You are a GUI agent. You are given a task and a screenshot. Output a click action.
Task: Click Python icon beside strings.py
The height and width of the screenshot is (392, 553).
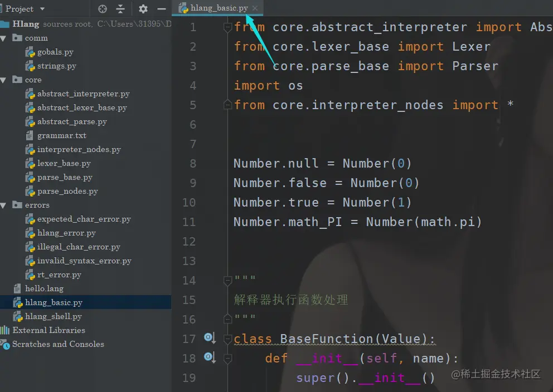click(30, 66)
